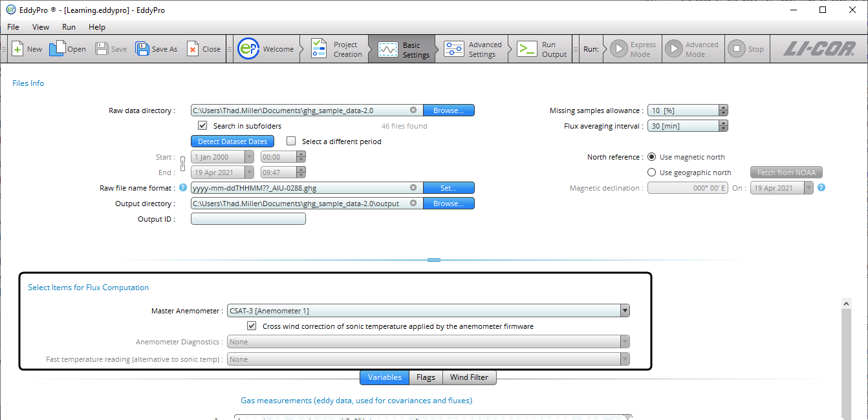Image resolution: width=868 pixels, height=420 pixels.
Task: Click Set... for raw file name format
Action: pyautogui.click(x=448, y=188)
